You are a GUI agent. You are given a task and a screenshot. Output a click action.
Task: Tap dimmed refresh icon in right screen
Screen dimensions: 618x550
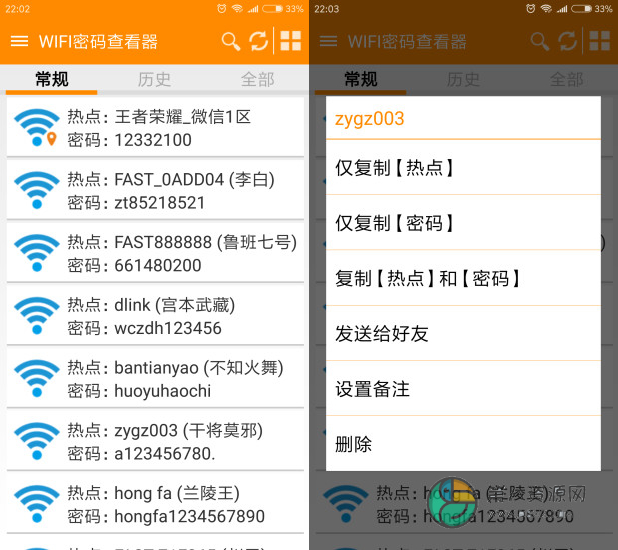click(x=568, y=41)
